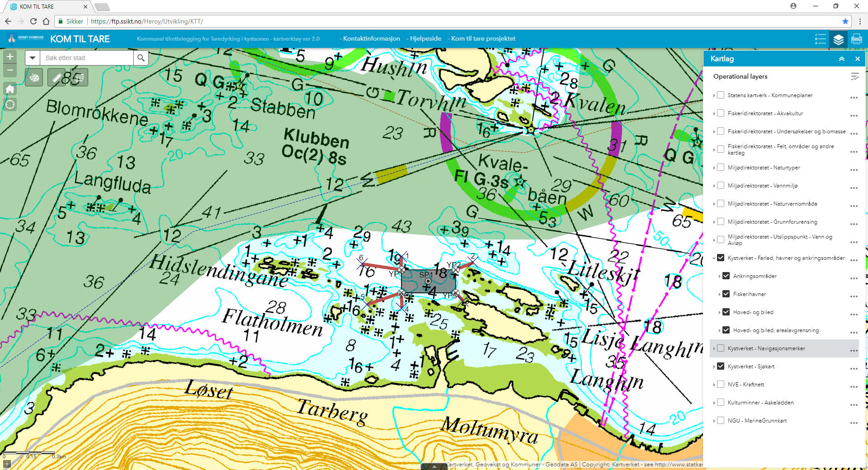Select the ruler measurement tool
Viewport: 868px width, 470px height.
pyautogui.click(x=57, y=78)
